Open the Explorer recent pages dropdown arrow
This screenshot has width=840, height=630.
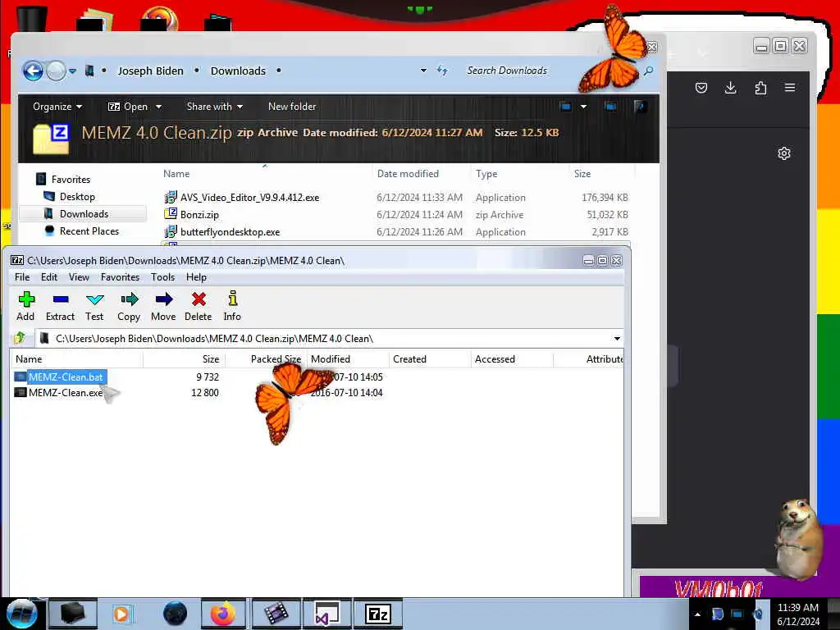(72, 71)
